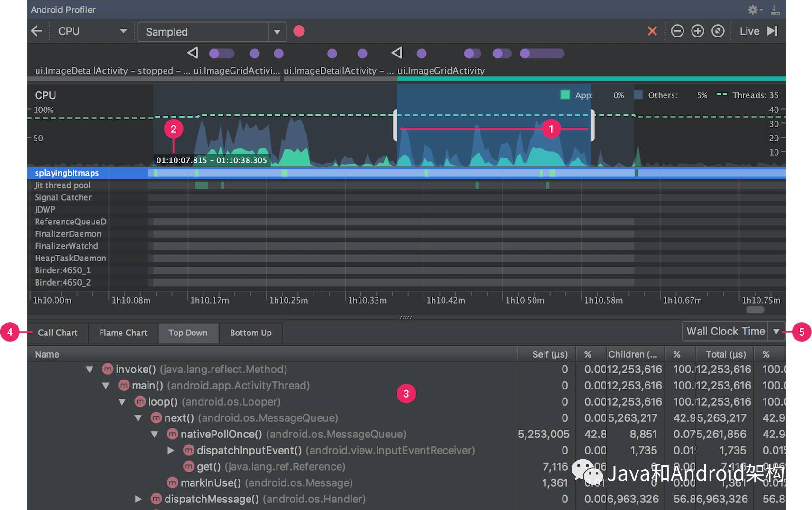
Task: Click the method icon beside dispatchInputEvent()
Action: (189, 450)
